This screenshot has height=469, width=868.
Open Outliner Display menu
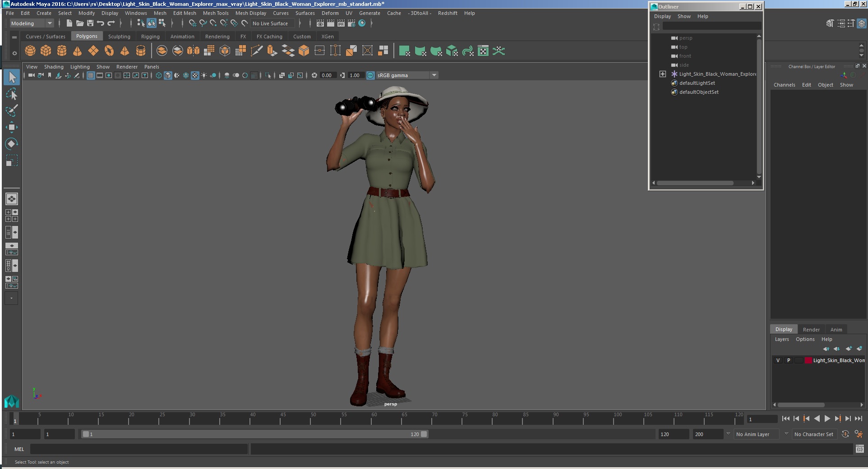point(662,16)
